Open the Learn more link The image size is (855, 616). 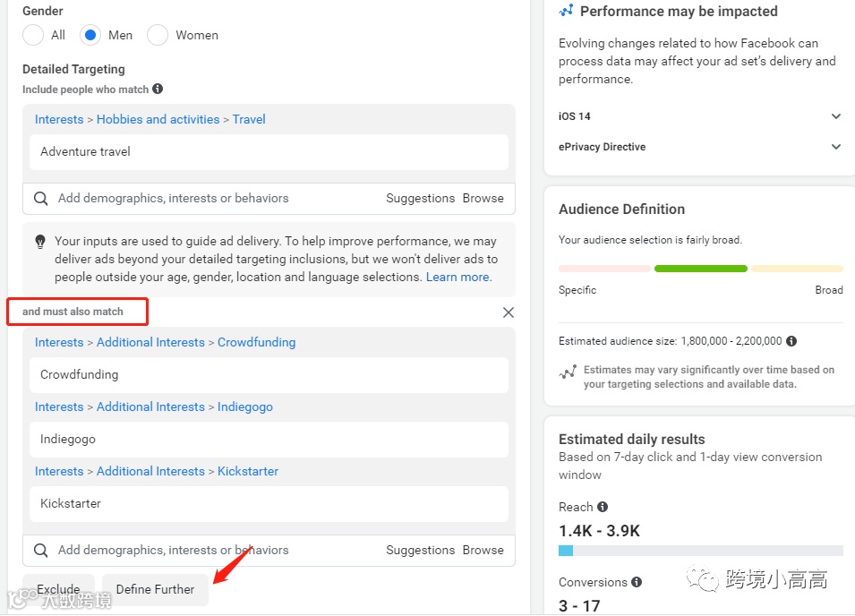coord(458,277)
